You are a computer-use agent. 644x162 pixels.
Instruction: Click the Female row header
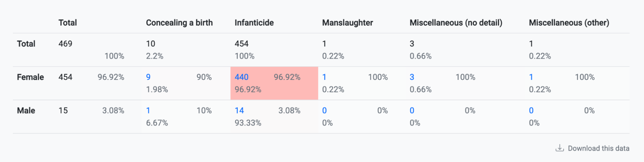click(x=30, y=77)
